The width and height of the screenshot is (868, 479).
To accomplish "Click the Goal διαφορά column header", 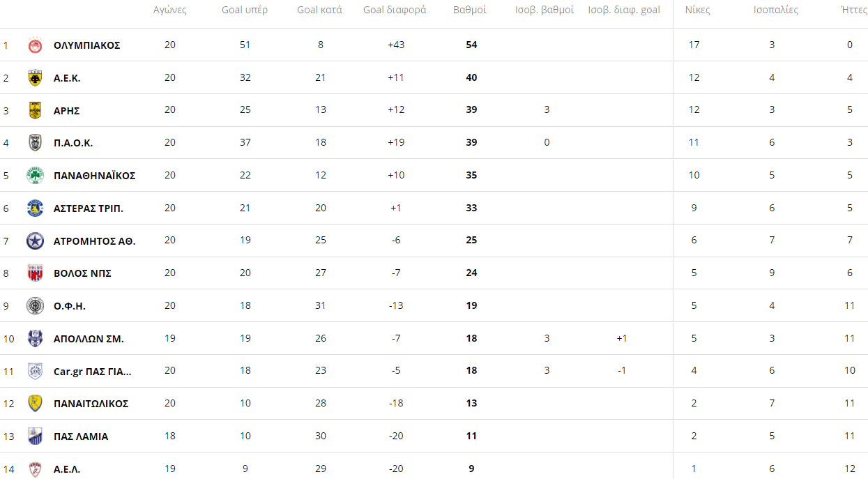I will (x=395, y=10).
